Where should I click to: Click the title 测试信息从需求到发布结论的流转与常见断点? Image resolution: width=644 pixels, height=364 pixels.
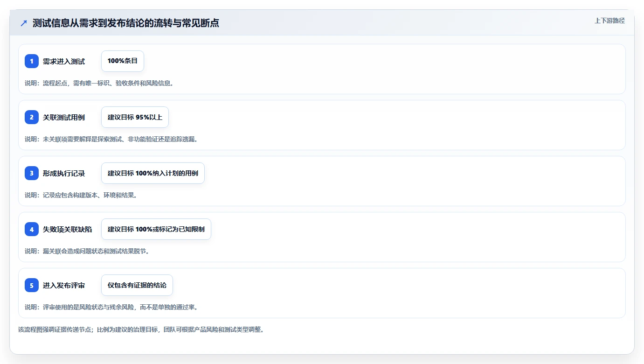pos(125,23)
